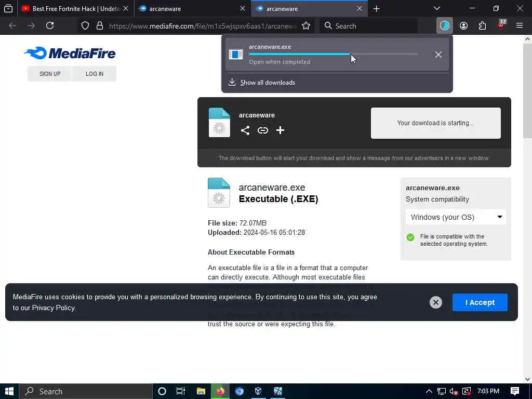Open Firefox View in the tab bar

pos(8,8)
